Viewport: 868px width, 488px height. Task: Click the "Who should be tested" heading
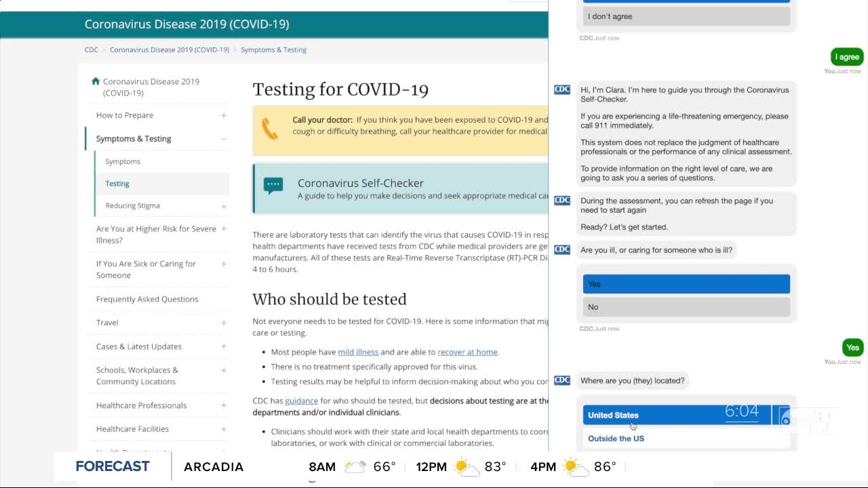pyautogui.click(x=330, y=299)
